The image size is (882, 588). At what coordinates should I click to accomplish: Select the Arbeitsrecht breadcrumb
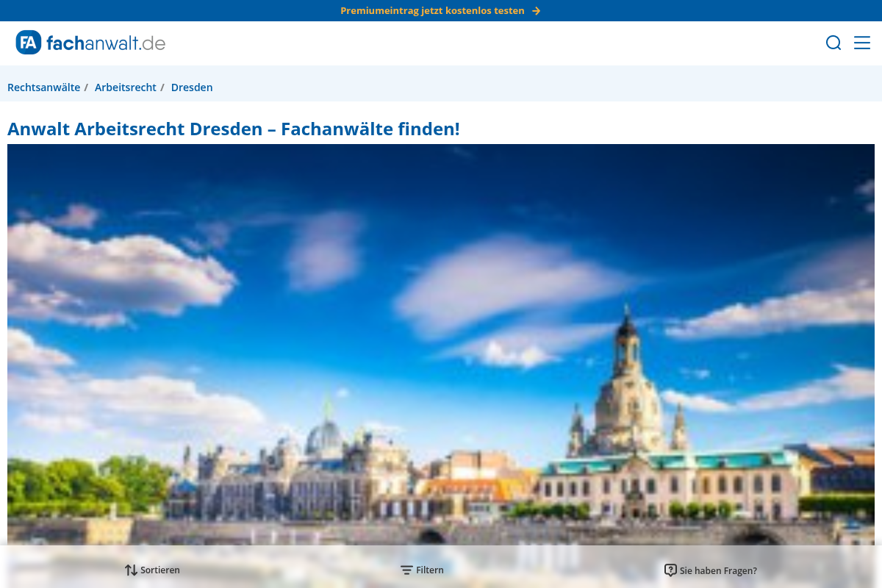pos(126,87)
